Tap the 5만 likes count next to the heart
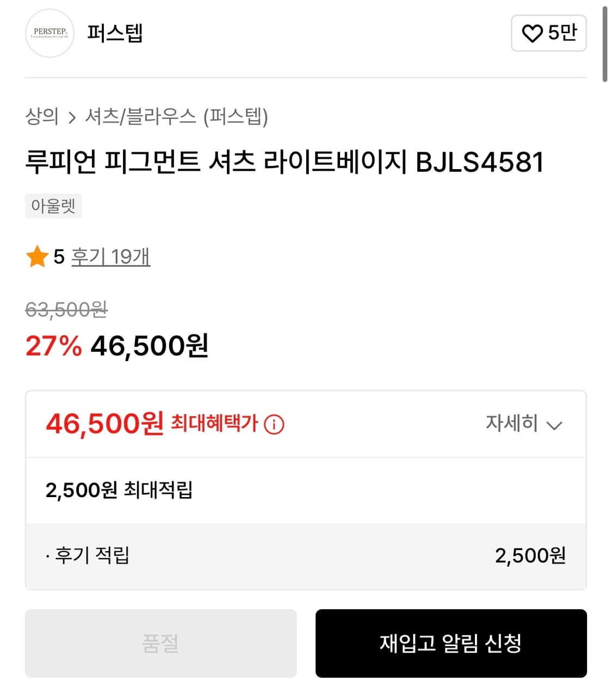612x700 pixels. pyautogui.click(x=562, y=34)
